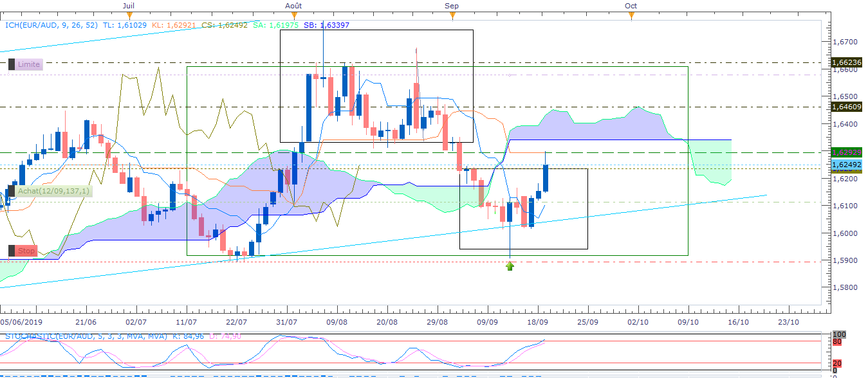Click the 11/07 date axis label
Screen dimensions: 868x378
[186, 321]
